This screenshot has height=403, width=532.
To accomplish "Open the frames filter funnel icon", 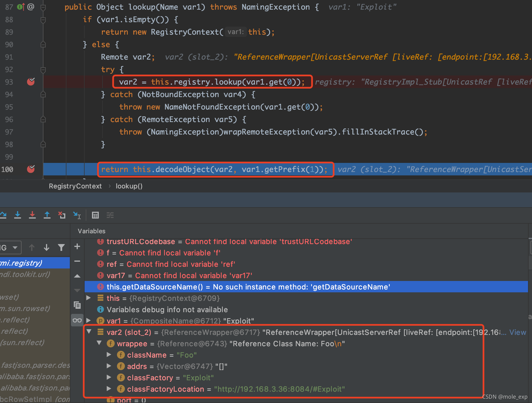I will click(61, 247).
